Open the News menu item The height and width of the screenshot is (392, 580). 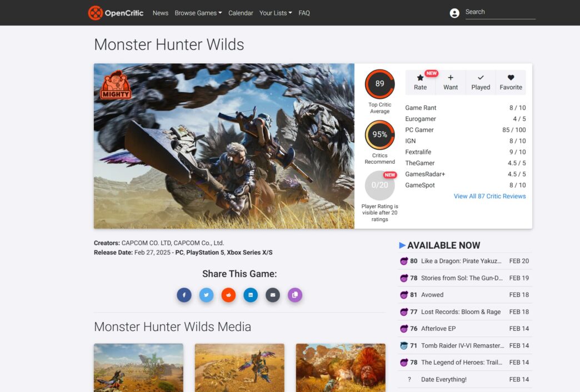[x=161, y=13]
